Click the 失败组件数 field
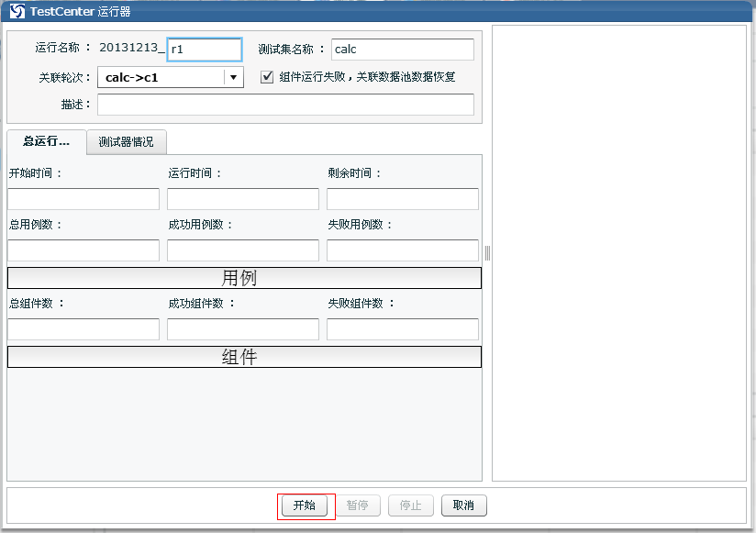Screen dimensions: 756x533 (x=403, y=329)
